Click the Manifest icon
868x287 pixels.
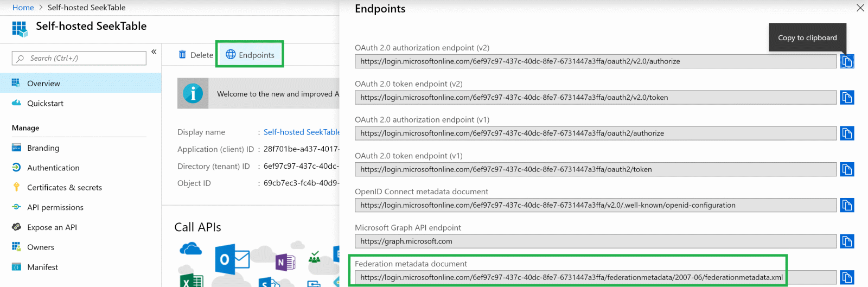pyautogui.click(x=16, y=267)
